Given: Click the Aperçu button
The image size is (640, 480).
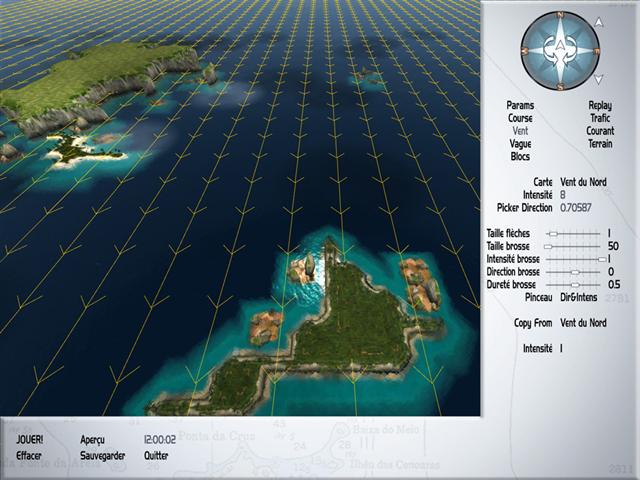Looking at the screenshot, I should (92, 440).
